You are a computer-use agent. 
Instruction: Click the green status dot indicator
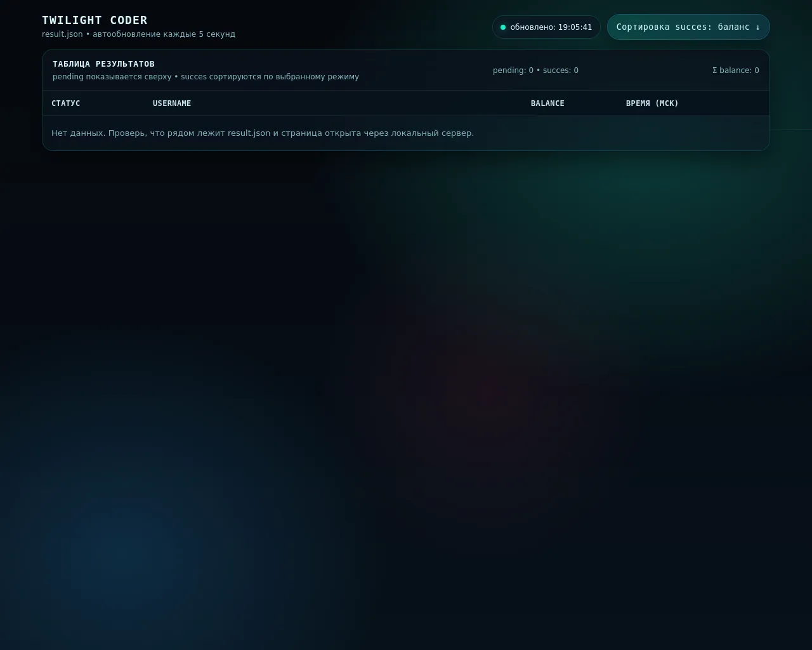[x=503, y=27]
